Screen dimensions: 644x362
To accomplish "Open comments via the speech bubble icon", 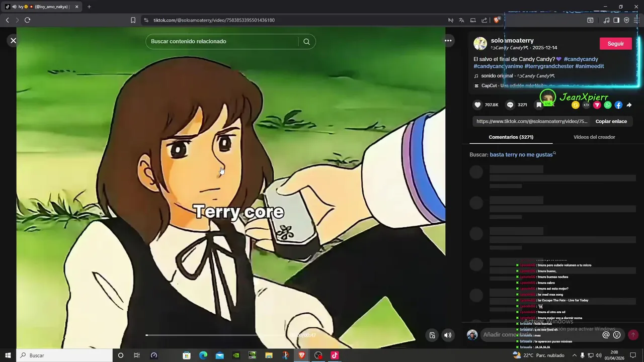I will [510, 105].
